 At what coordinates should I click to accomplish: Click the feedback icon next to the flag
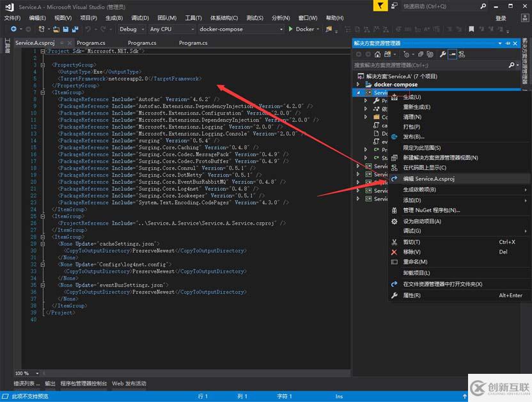tap(394, 6)
